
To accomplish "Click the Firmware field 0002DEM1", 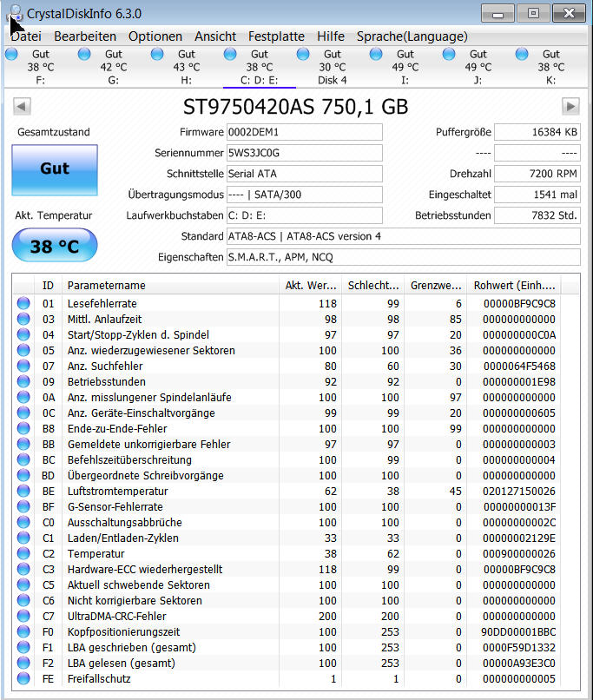I will tap(304, 132).
